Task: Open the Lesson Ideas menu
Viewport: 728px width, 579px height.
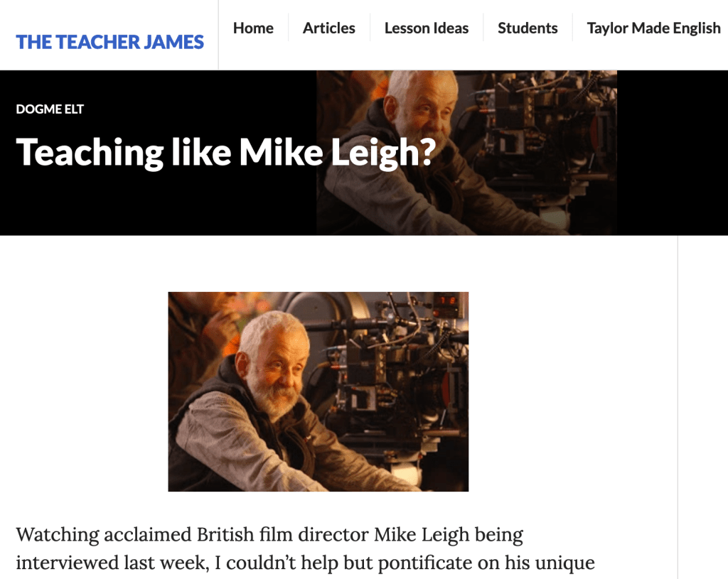Action: click(x=427, y=28)
